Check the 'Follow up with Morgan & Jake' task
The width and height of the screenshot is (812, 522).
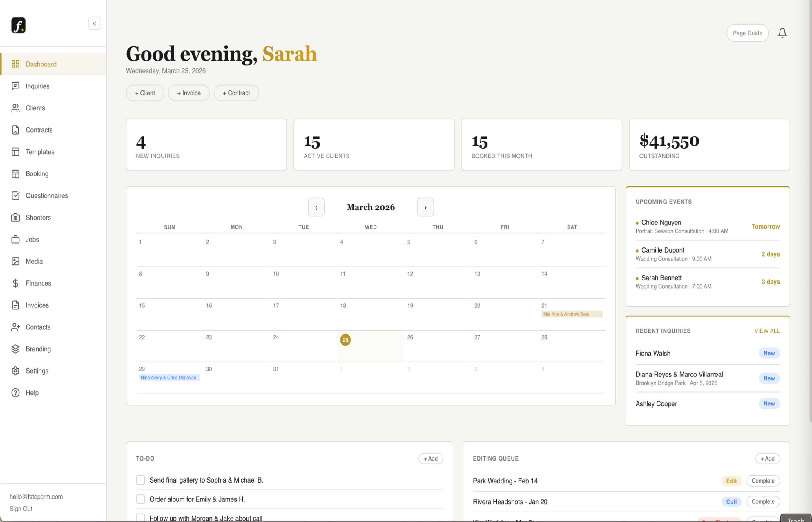coord(140,517)
